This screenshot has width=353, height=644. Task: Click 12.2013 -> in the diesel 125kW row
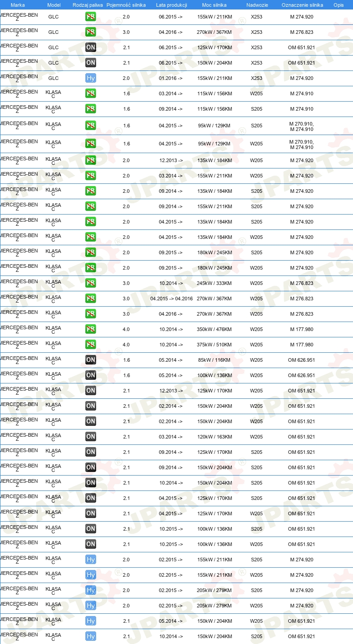tap(171, 391)
